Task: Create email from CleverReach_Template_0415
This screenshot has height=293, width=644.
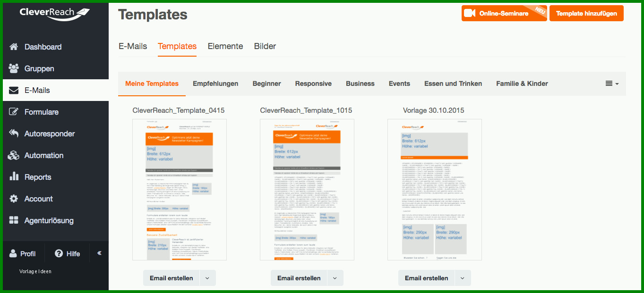Action: [x=172, y=278]
